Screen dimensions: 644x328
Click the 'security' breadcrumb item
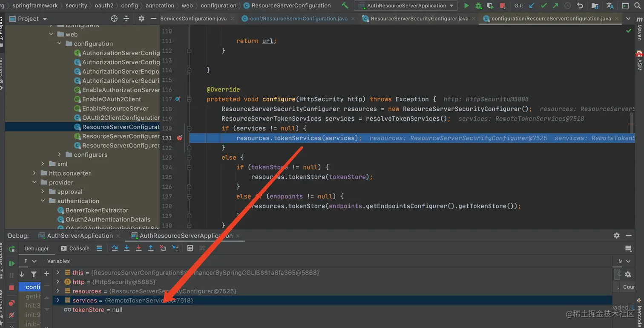77,6
